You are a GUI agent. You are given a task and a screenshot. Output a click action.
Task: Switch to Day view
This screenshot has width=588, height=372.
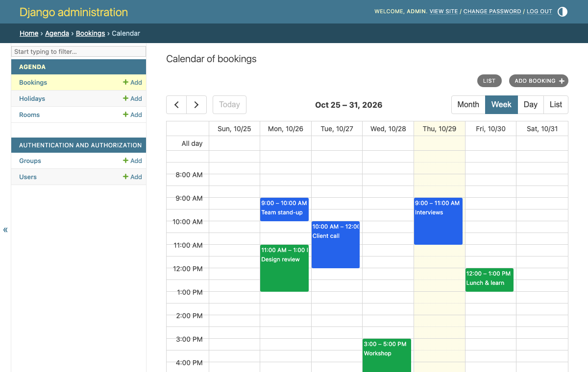click(531, 105)
